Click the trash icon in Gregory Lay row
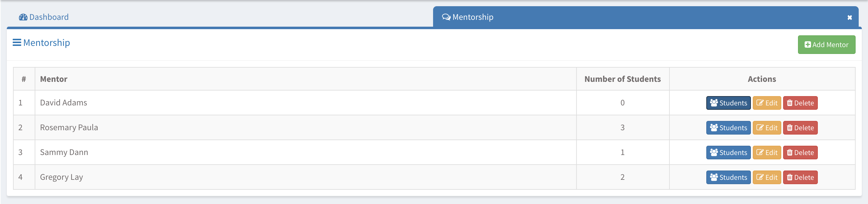The height and width of the screenshot is (204, 868). coord(790,177)
